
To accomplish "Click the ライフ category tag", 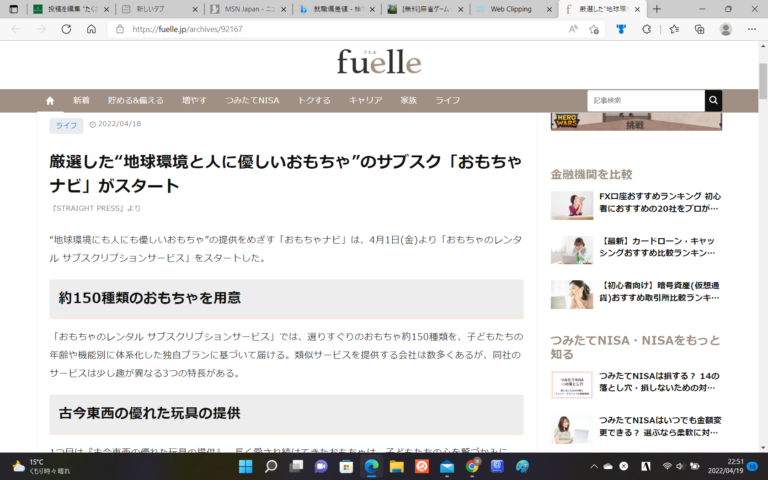I will [x=66, y=125].
